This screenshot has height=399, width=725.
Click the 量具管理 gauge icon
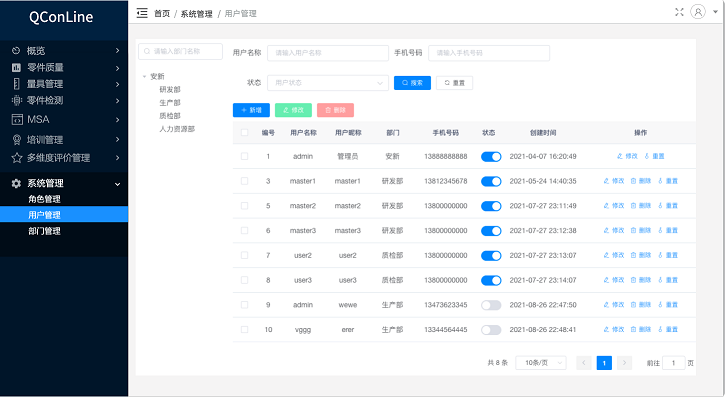tap(16, 84)
